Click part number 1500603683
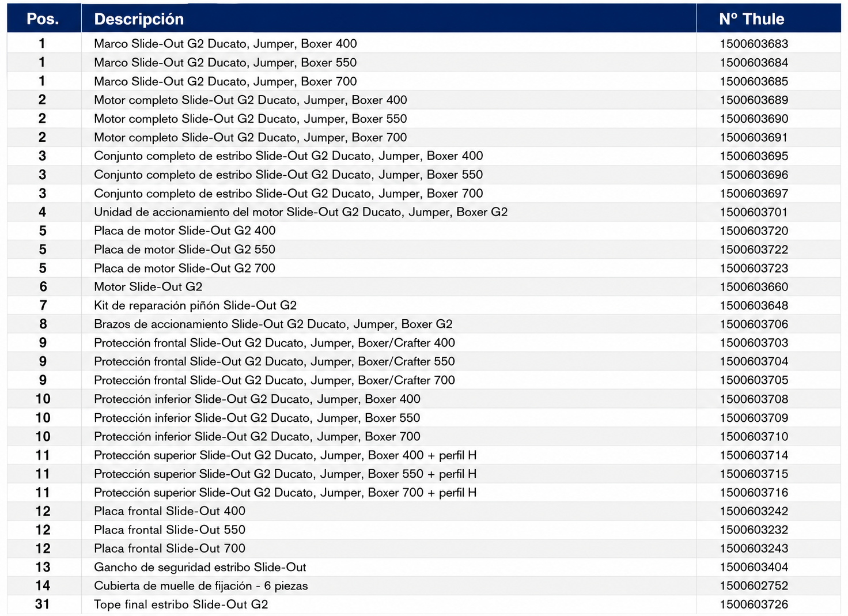Image resolution: width=848 pixels, height=616 pixels. (x=754, y=44)
